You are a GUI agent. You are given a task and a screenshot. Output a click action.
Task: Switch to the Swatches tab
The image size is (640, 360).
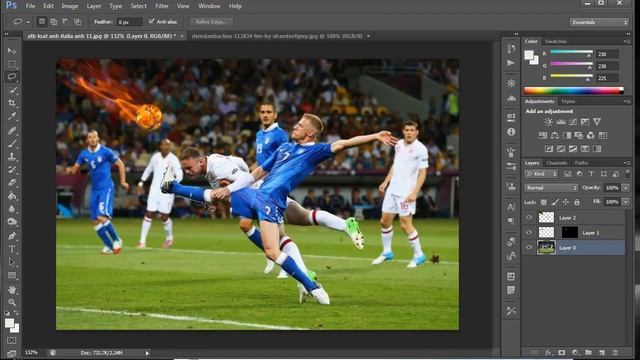(x=556, y=41)
